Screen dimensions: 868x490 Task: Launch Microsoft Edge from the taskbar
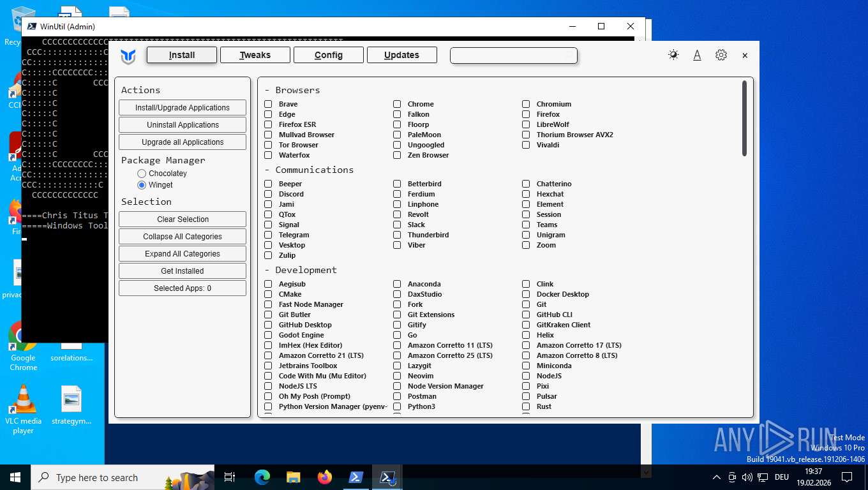coord(262,477)
